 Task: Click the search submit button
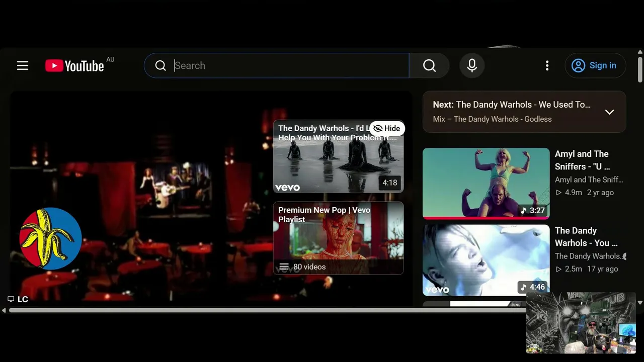pos(429,66)
